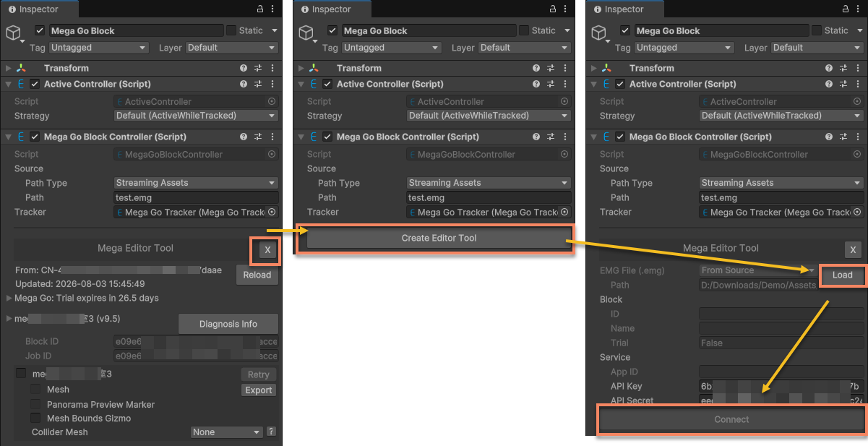The height and width of the screenshot is (446, 868).
Task: Click the GameObject cube icon in middle Inspector
Action: 306,33
